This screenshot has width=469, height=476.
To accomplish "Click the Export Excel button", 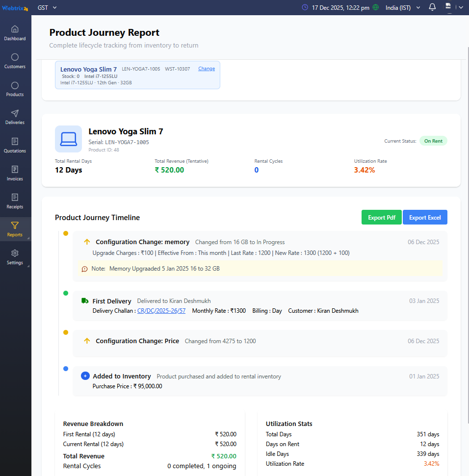I will [x=425, y=218].
